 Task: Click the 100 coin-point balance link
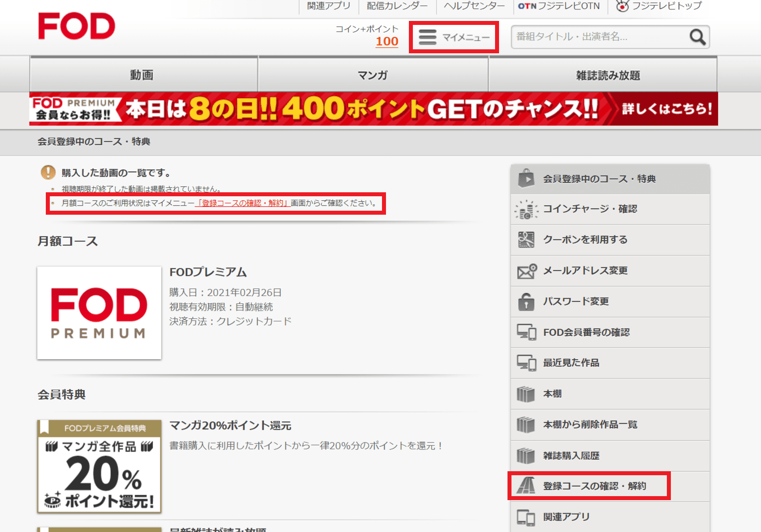[x=387, y=41]
